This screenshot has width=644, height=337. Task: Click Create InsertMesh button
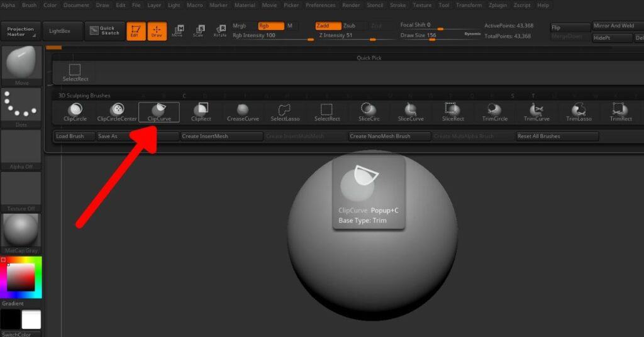[x=222, y=136]
